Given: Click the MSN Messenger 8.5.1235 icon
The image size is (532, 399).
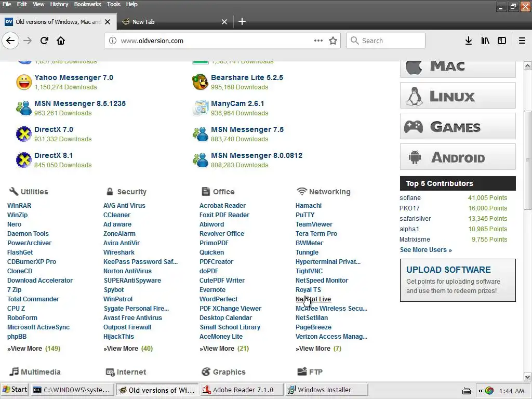Looking at the screenshot, I should (x=24, y=108).
